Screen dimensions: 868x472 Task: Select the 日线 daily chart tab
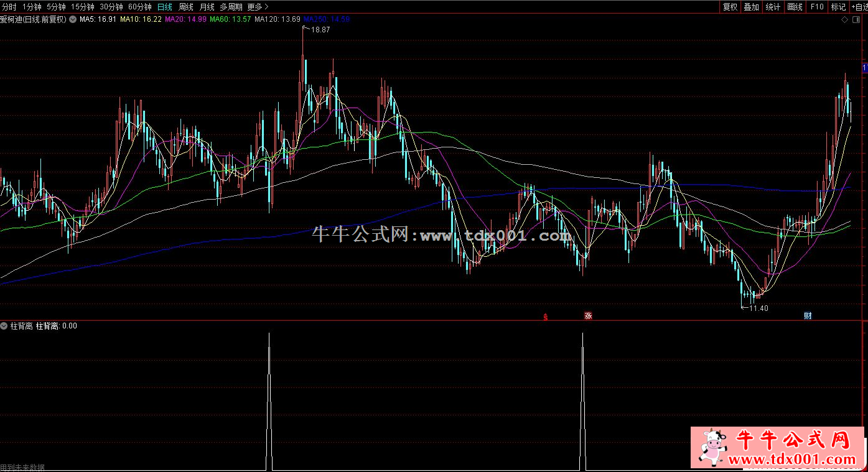tap(165, 7)
